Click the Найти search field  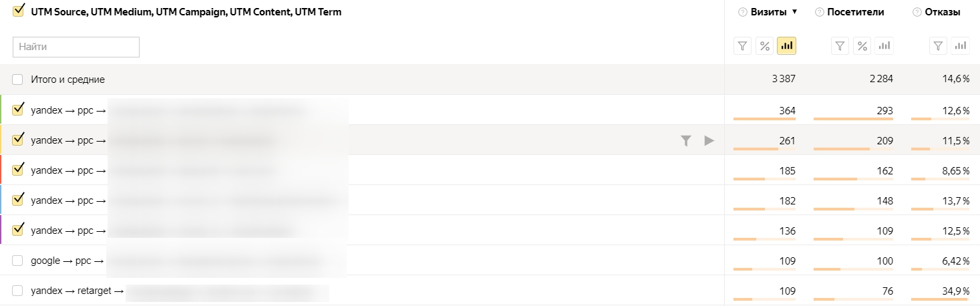tap(76, 47)
